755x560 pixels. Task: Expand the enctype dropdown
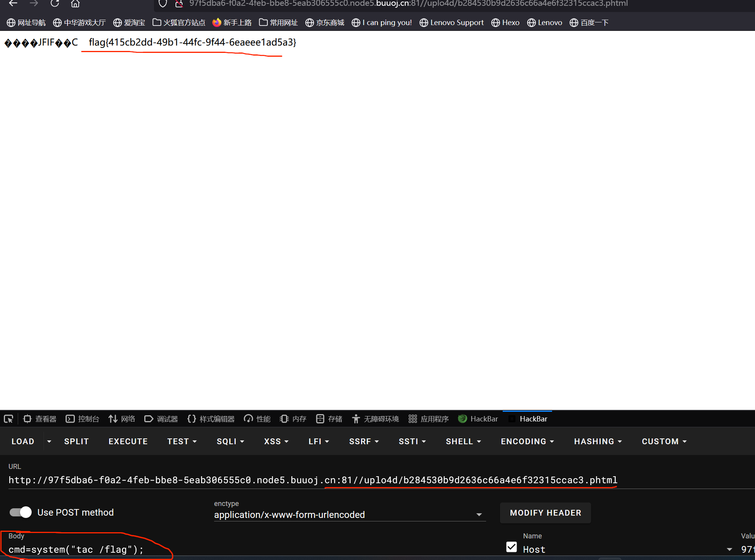point(479,514)
